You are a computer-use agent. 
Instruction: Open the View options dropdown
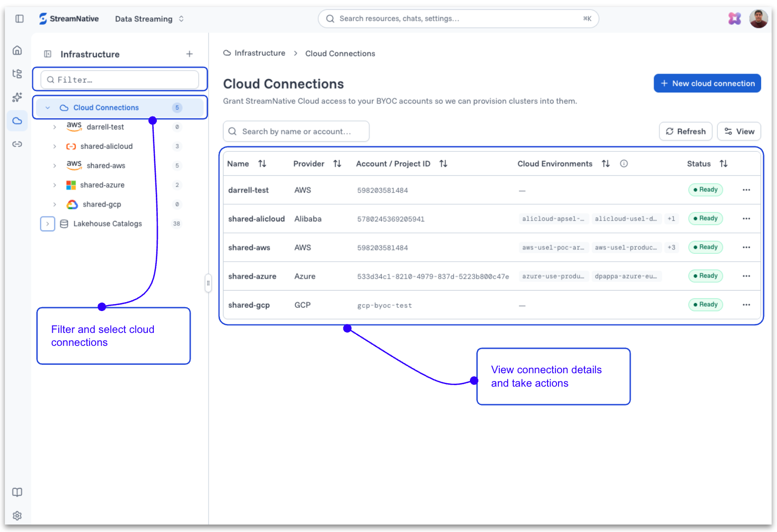(739, 131)
